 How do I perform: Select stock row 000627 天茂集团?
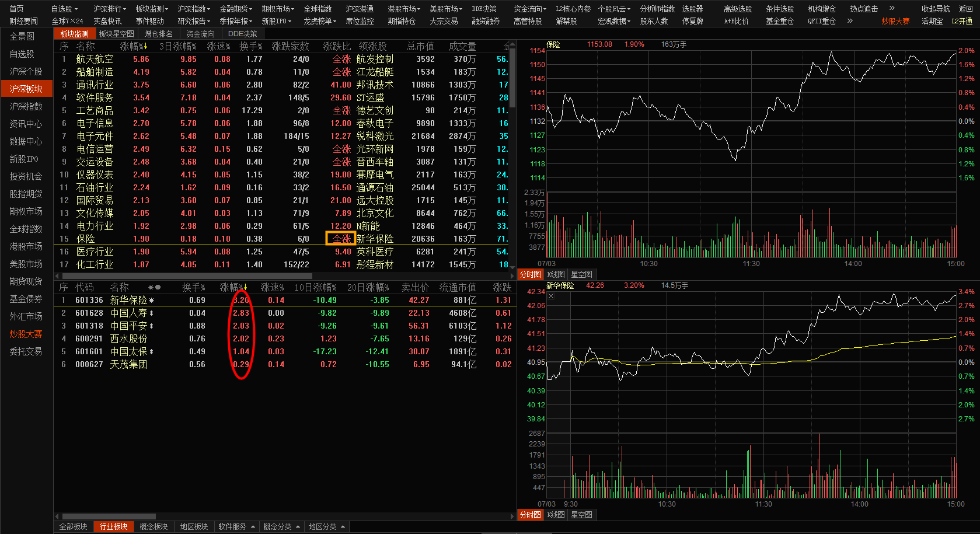pyautogui.click(x=285, y=364)
